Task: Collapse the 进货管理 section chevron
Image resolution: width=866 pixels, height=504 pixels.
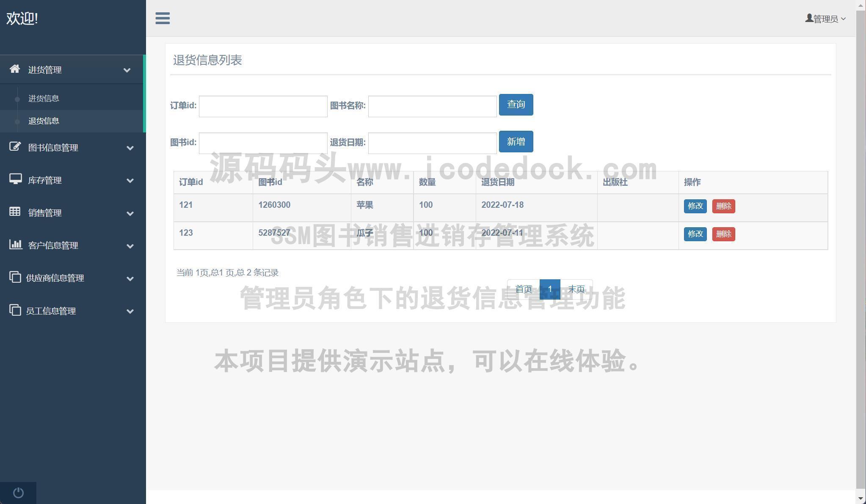Action: 127,70
